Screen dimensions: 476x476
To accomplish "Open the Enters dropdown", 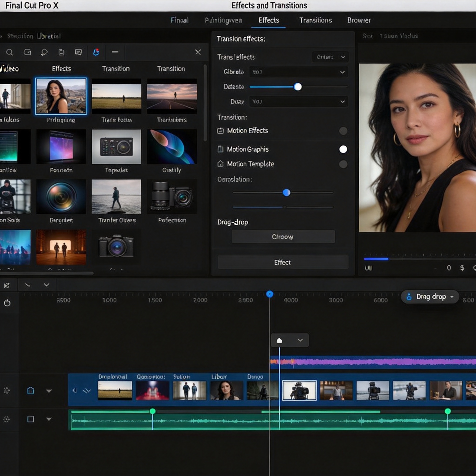I will pos(330,57).
